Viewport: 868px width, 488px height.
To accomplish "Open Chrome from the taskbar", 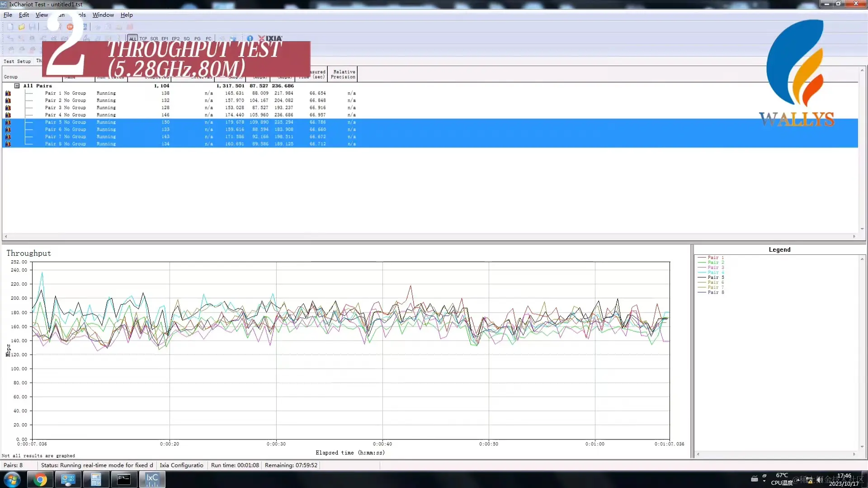I will click(x=40, y=479).
